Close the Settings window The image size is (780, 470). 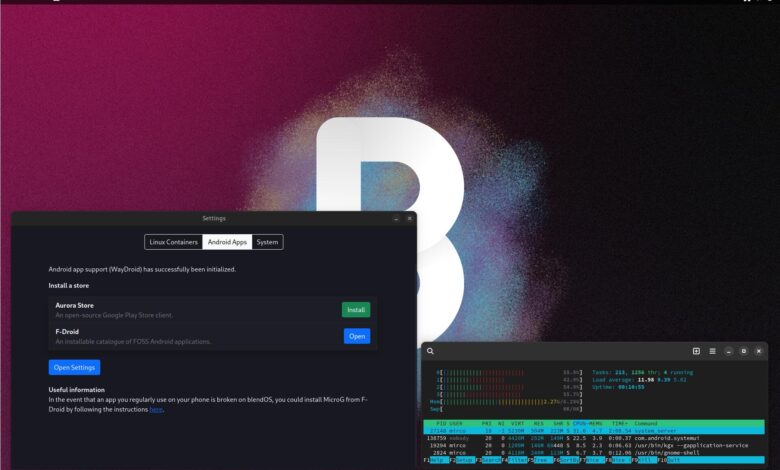(x=409, y=218)
